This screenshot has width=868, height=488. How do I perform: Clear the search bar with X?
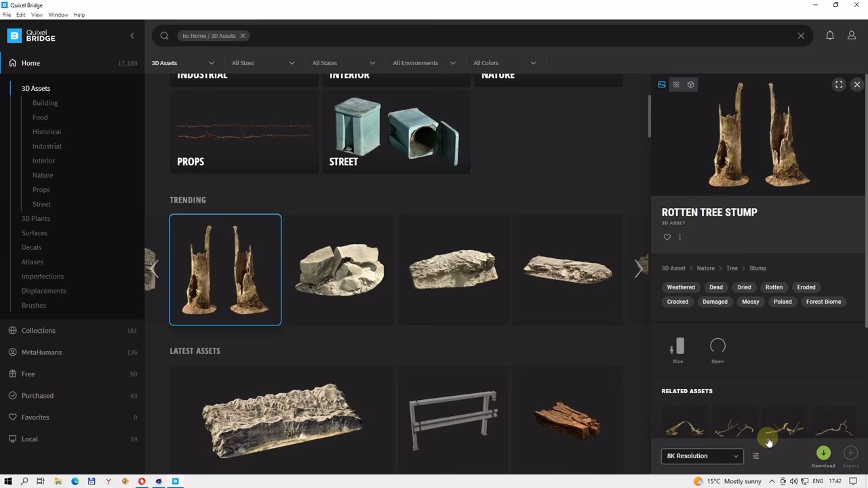tap(801, 36)
